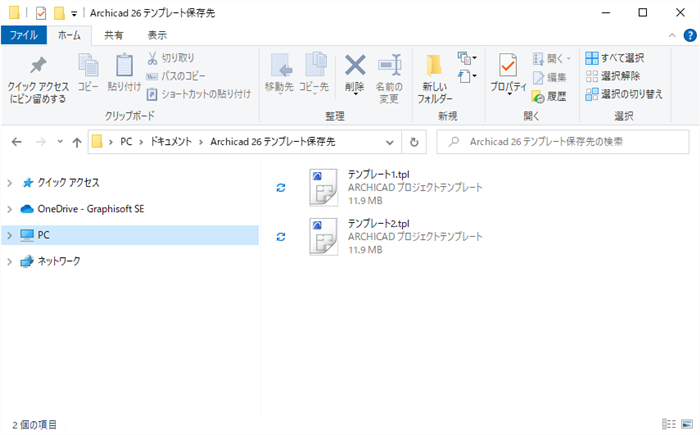The height and width of the screenshot is (435, 700).
Task: Click the Edit (編集) ribbon command
Action: (550, 77)
